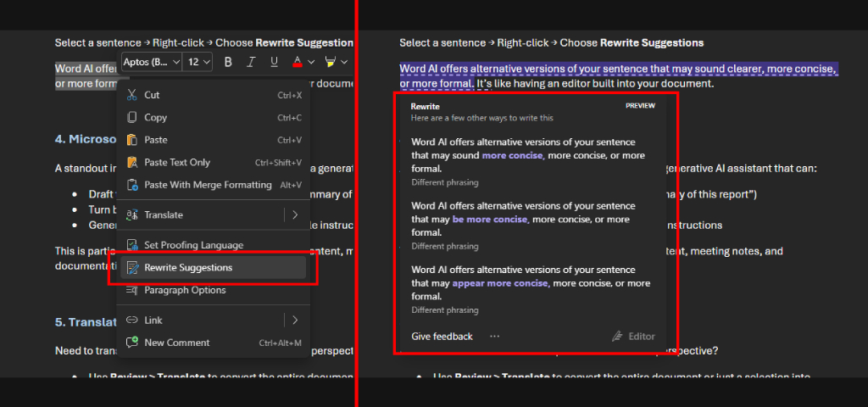This screenshot has height=407, width=868.
Task: Select Rewrite Suggestions menu entry
Action: tap(214, 267)
